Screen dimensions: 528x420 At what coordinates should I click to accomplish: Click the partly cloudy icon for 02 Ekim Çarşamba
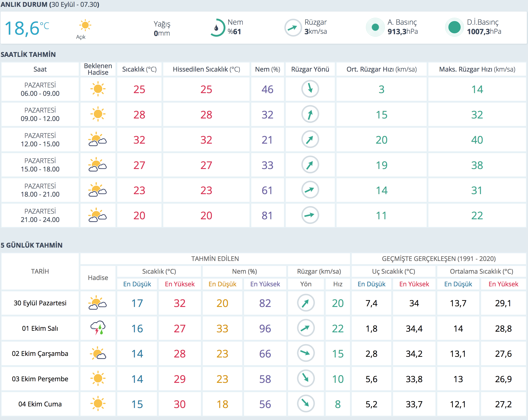click(x=98, y=353)
